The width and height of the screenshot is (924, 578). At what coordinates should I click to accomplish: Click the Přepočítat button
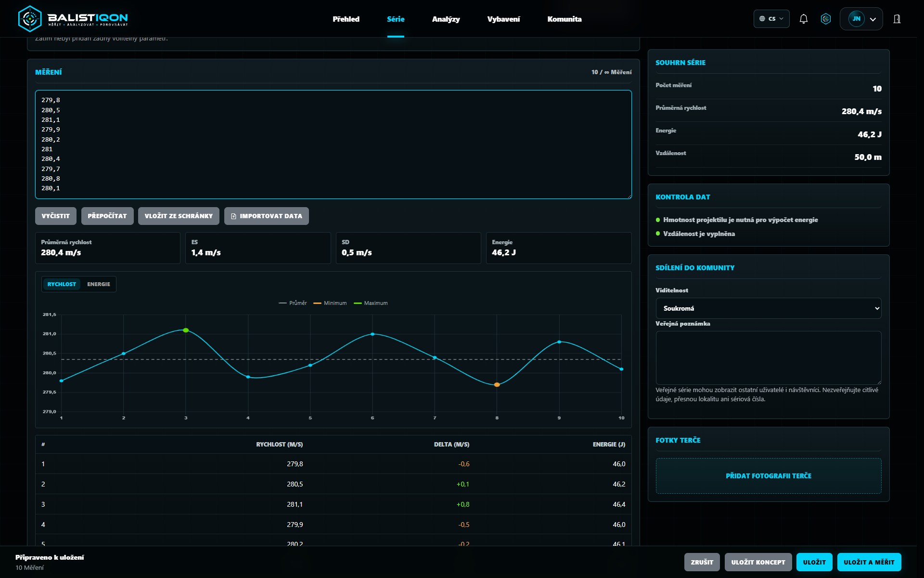tap(107, 216)
